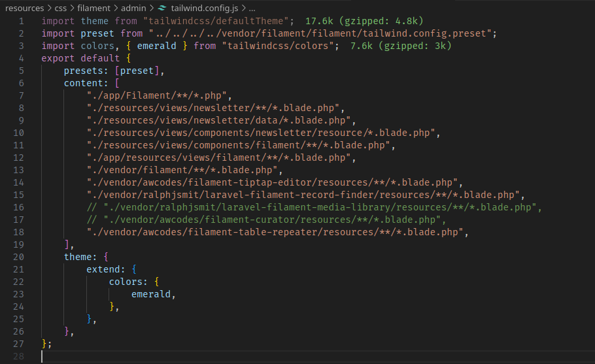Click the components/newsletter/resource path

tap(261, 133)
